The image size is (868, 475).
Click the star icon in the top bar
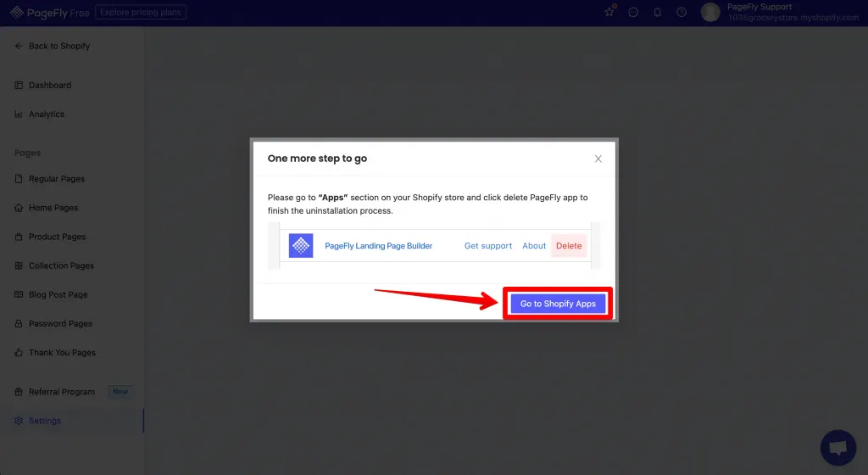pyautogui.click(x=609, y=12)
